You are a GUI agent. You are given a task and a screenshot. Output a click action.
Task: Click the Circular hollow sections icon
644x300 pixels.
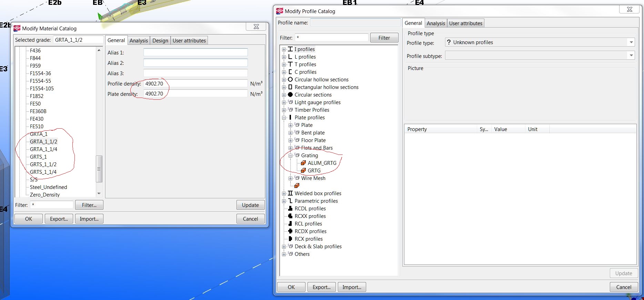pyautogui.click(x=290, y=80)
